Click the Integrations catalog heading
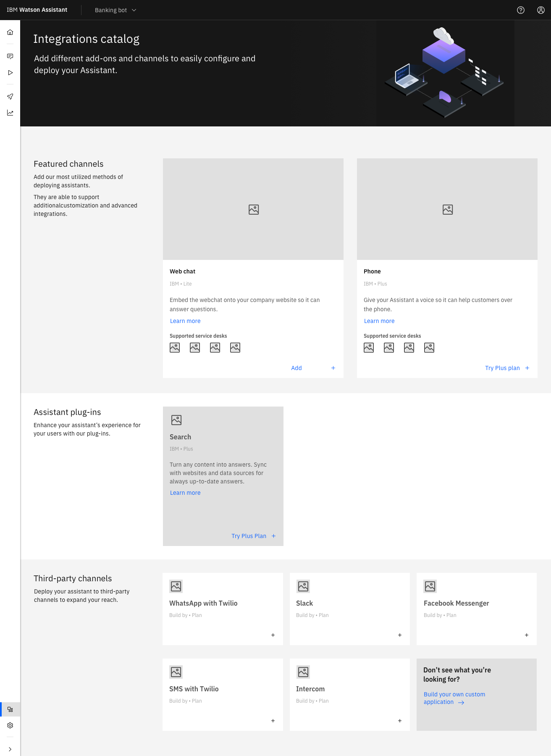The width and height of the screenshot is (551, 756). point(86,39)
